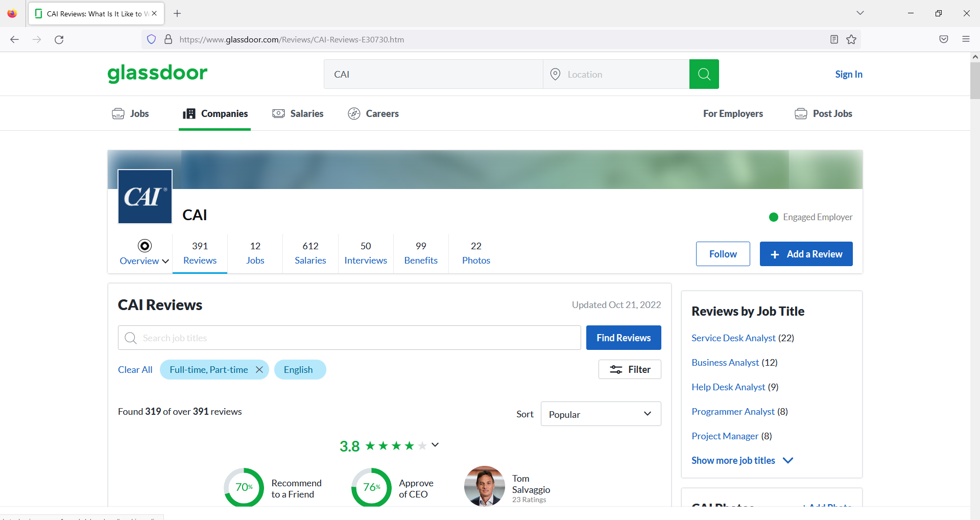Screen dimensions: 980x520
Task: Open the 12 Jobs tab
Action: [255, 253]
